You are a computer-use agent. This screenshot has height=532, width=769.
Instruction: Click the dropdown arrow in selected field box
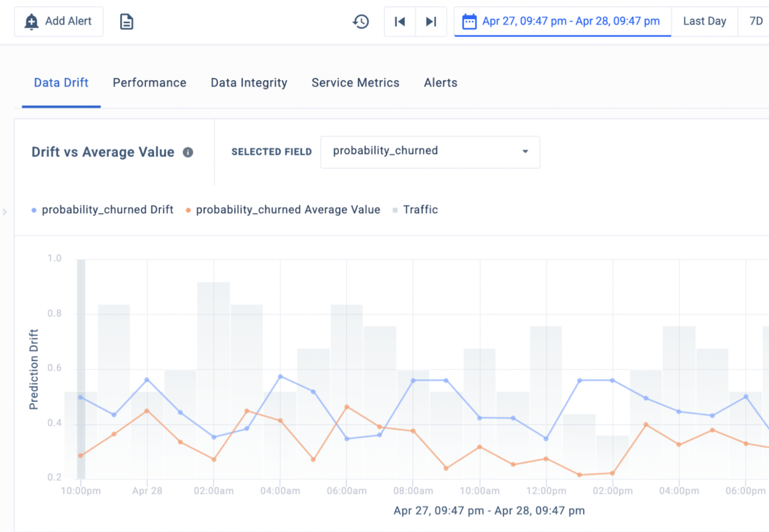525,151
